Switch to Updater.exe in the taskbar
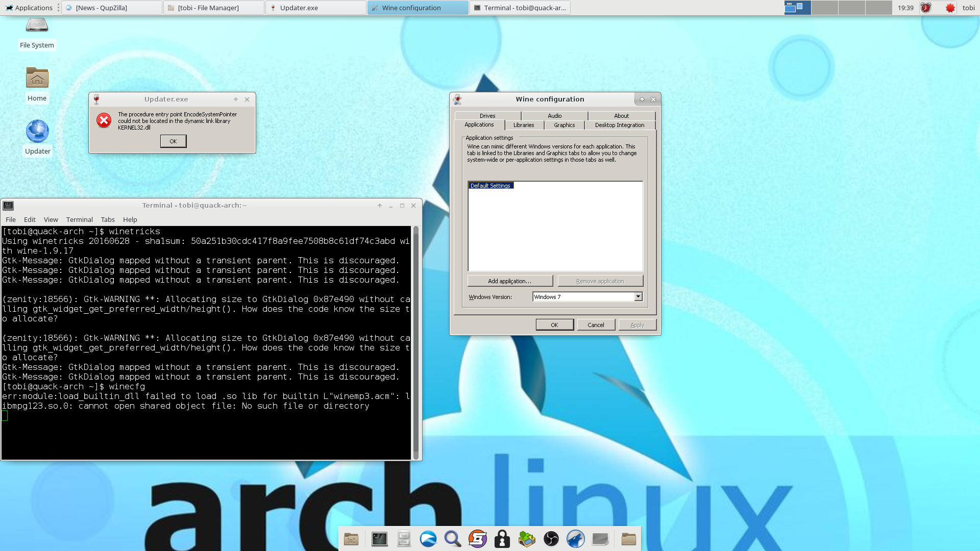980x551 pixels. coord(316,8)
